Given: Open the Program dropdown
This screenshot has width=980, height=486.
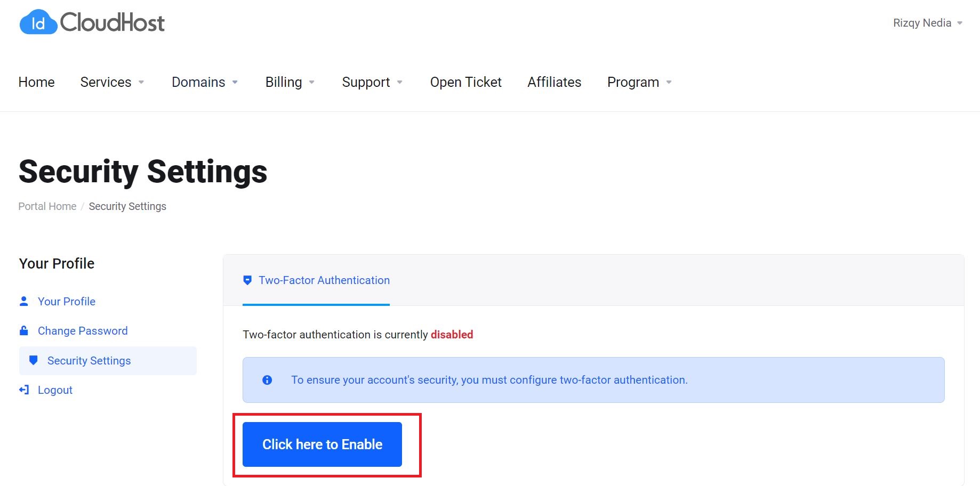Looking at the screenshot, I should (638, 82).
